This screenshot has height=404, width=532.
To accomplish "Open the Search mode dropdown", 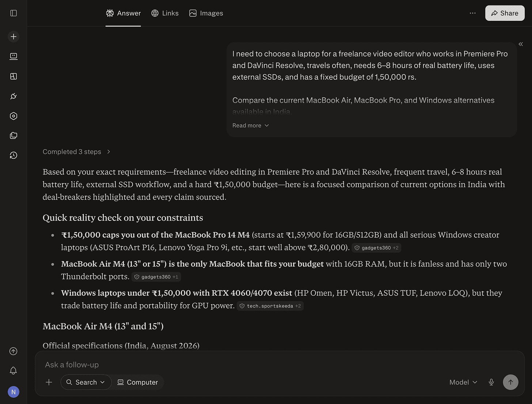I will tap(86, 382).
